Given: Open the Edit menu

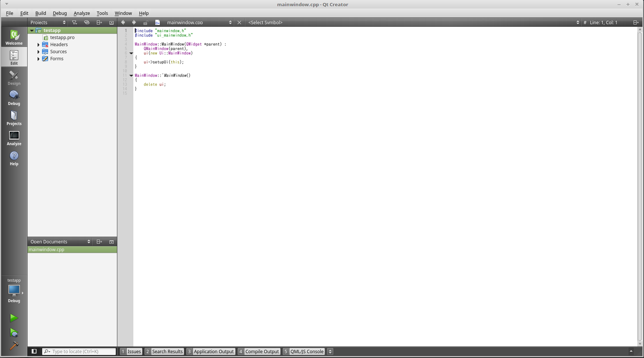Looking at the screenshot, I should click(x=24, y=13).
